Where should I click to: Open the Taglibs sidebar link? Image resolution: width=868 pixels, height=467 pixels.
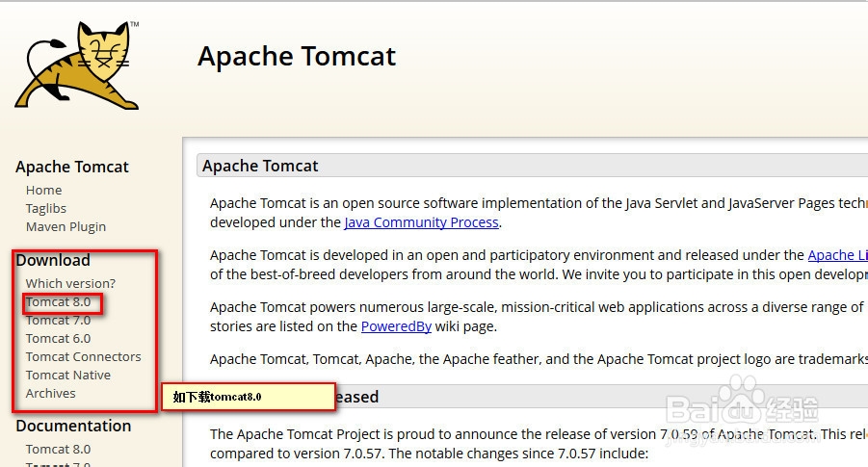46,208
